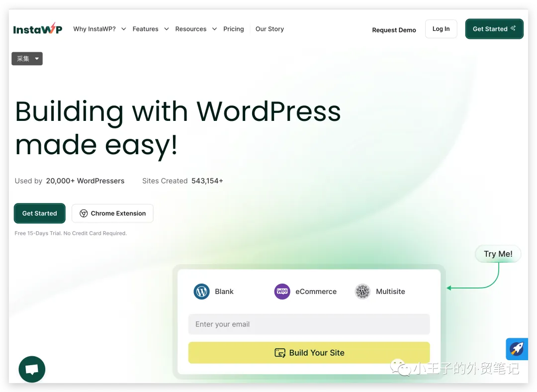Select the Multisite WordPress icon
The width and height of the screenshot is (537, 392).
tap(362, 292)
